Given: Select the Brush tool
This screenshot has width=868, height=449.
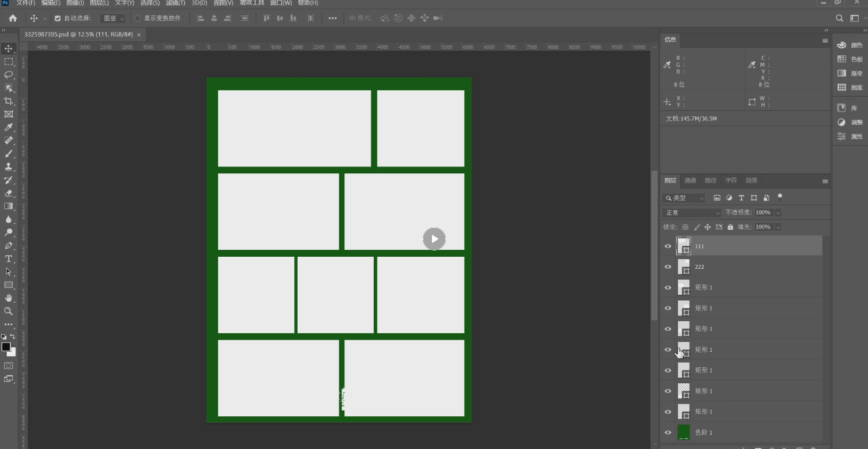Looking at the screenshot, I should click(x=9, y=154).
